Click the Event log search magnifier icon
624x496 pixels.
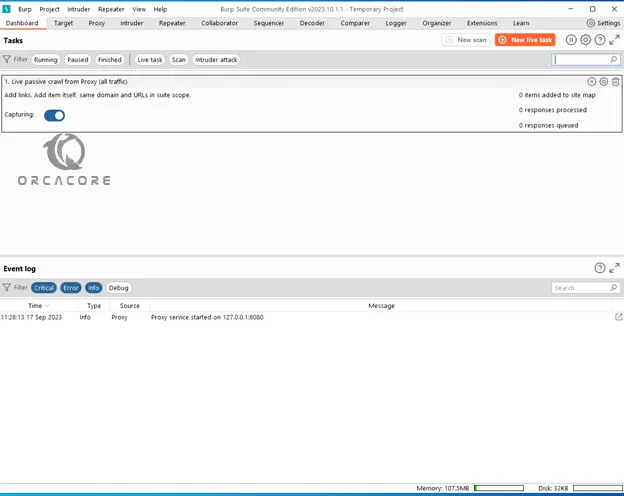614,287
